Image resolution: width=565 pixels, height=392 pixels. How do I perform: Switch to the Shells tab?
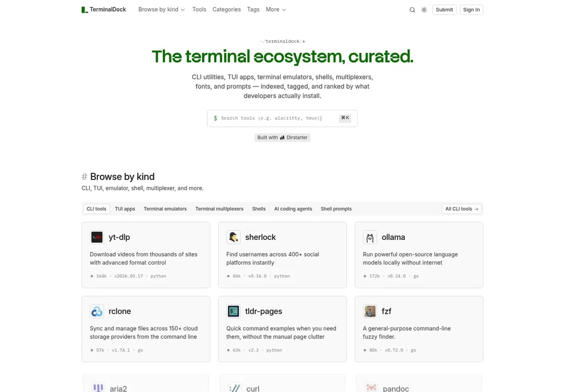(x=259, y=209)
